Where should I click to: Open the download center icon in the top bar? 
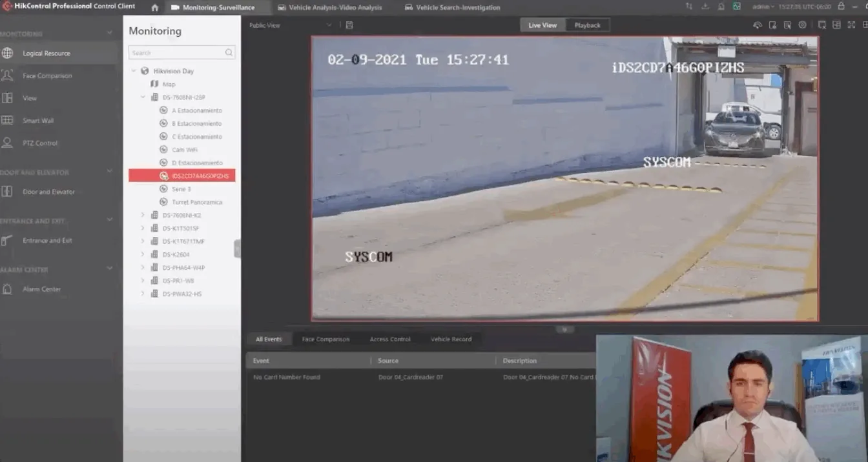[x=705, y=6]
